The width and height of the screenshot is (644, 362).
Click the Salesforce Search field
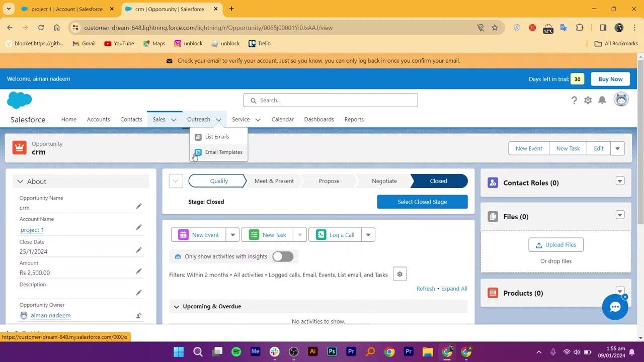(331, 100)
